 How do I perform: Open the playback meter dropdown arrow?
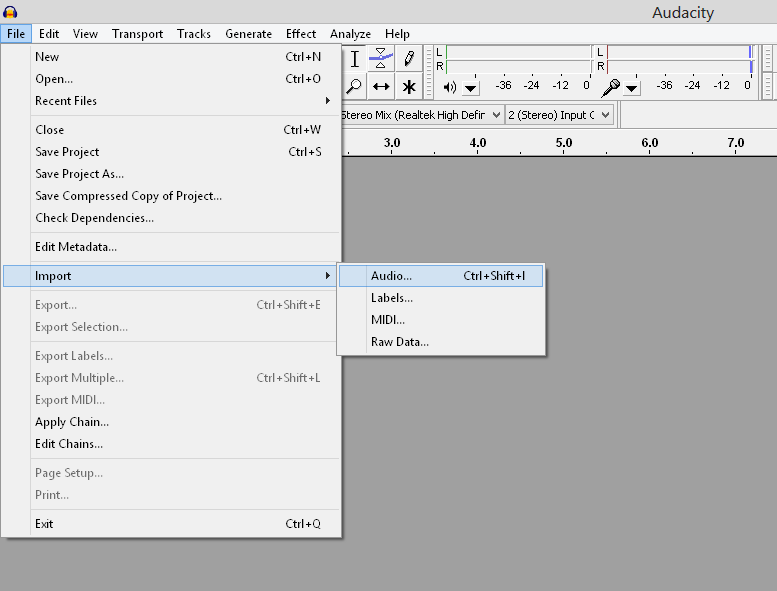pos(471,89)
